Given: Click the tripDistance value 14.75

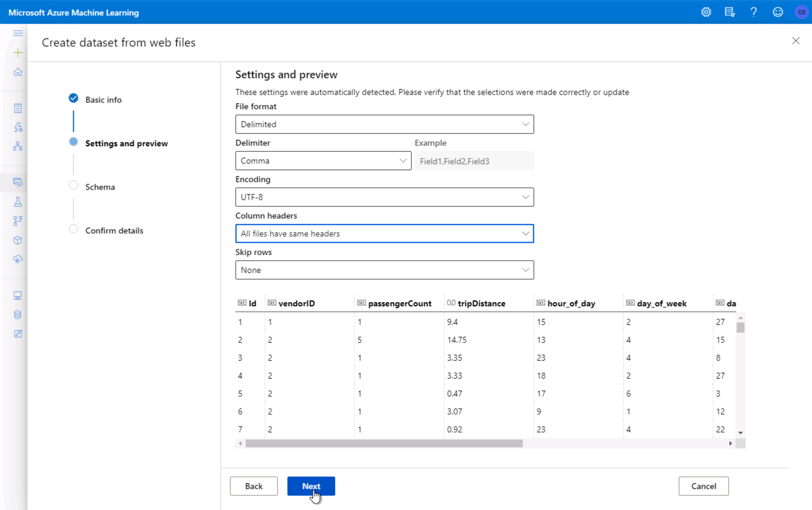Looking at the screenshot, I should tap(457, 340).
